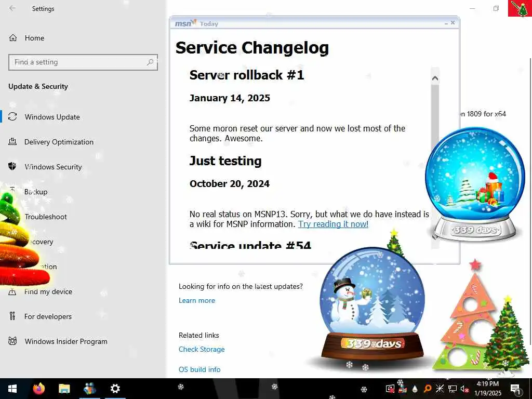
Task: Click the Settings back arrow
Action: click(x=12, y=8)
